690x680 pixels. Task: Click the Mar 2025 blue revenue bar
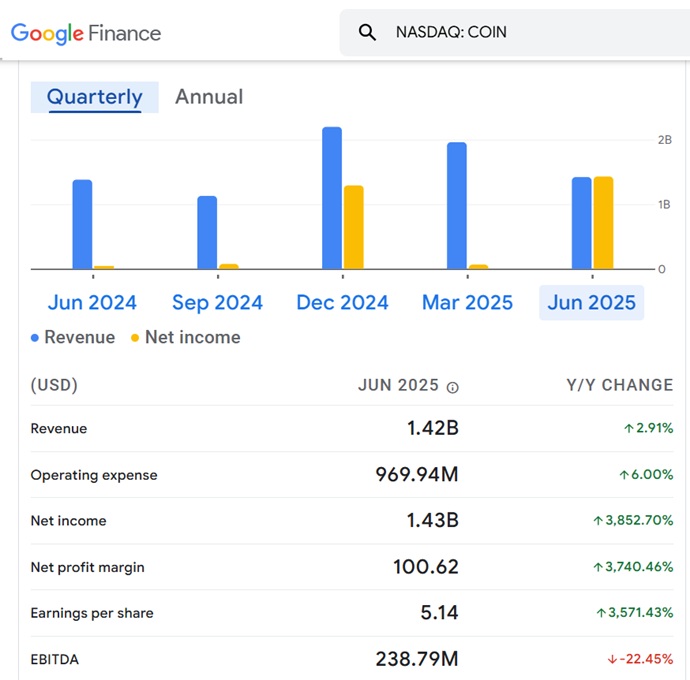(x=457, y=206)
